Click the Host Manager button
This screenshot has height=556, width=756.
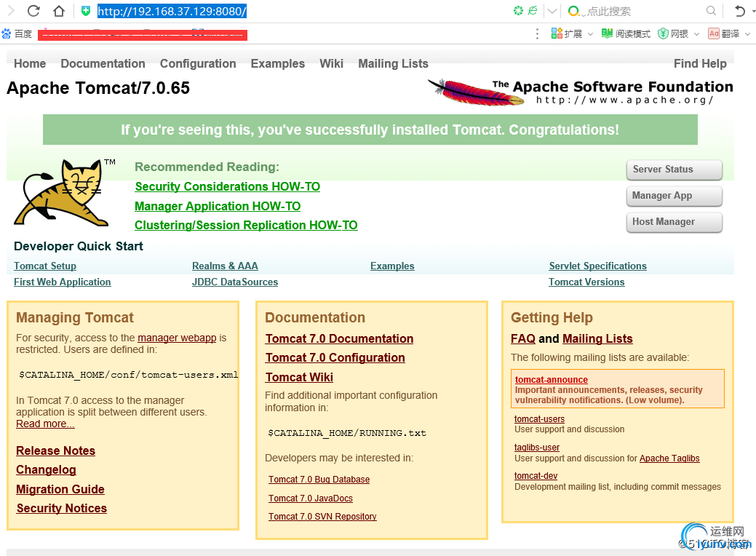(x=674, y=222)
